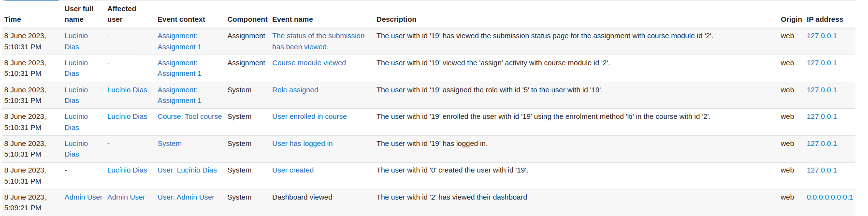Click 'Admin User' in Affected user column

click(126, 197)
